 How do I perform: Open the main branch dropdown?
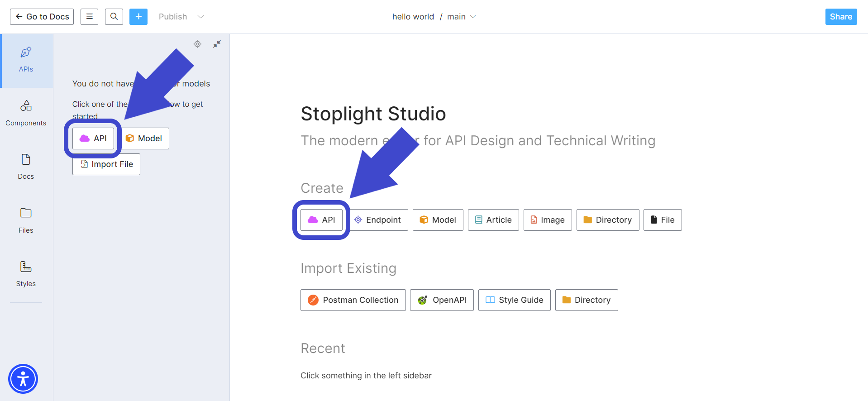[x=462, y=17]
